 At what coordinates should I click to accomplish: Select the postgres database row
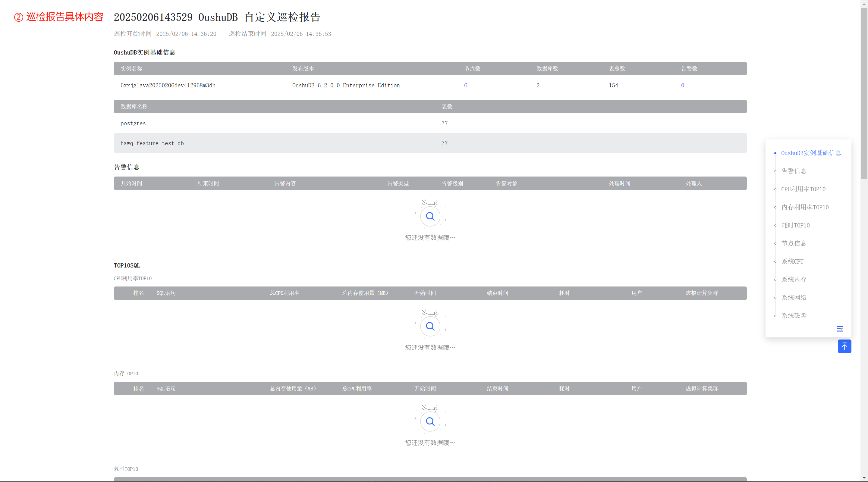(430, 123)
